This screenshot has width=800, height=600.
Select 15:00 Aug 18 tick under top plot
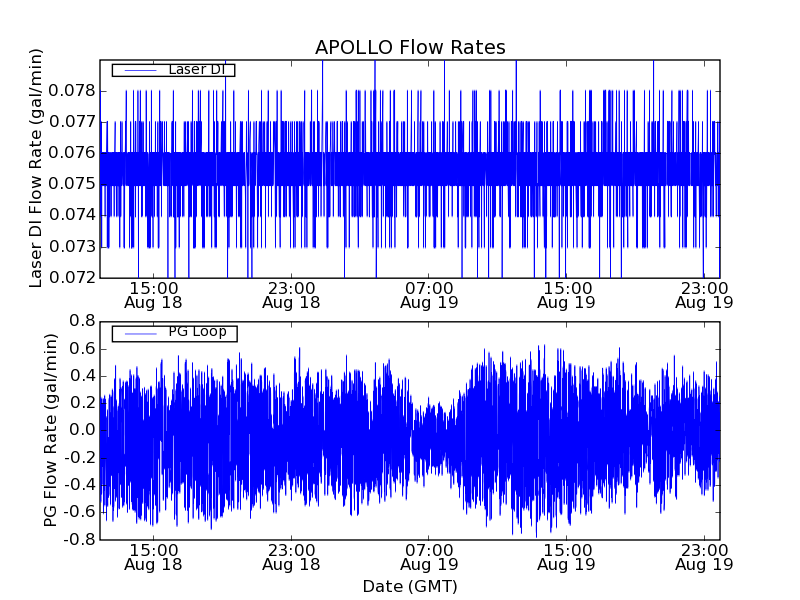pos(153,294)
